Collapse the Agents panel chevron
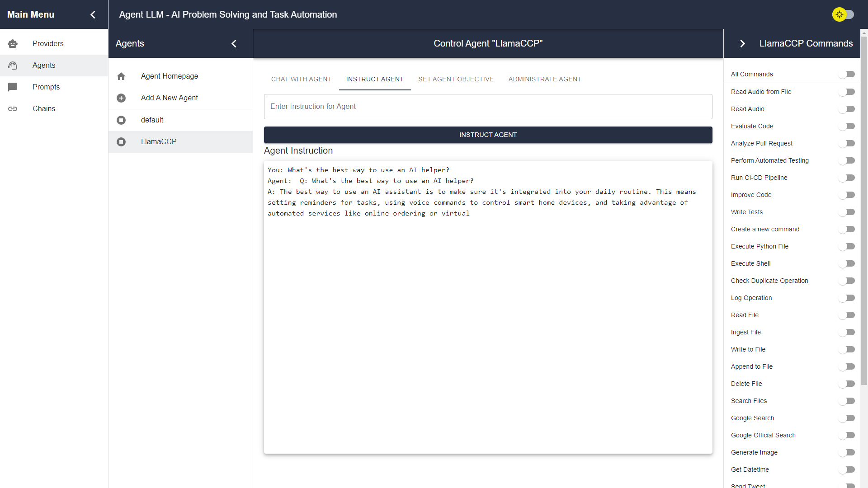 (x=234, y=43)
